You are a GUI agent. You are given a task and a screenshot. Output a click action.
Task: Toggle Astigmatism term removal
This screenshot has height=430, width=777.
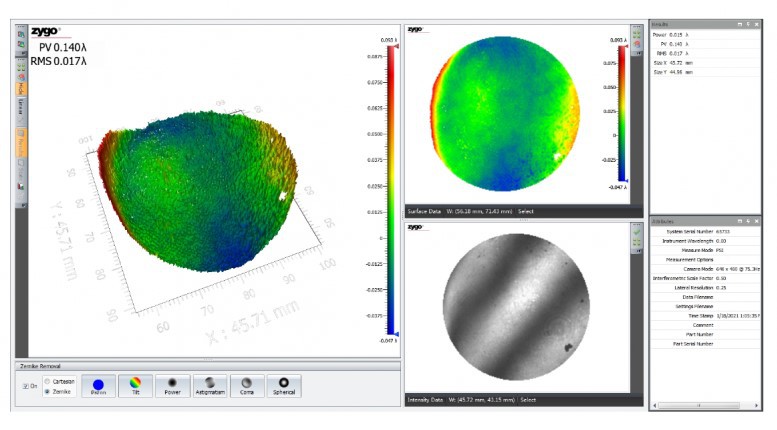pyautogui.click(x=210, y=385)
